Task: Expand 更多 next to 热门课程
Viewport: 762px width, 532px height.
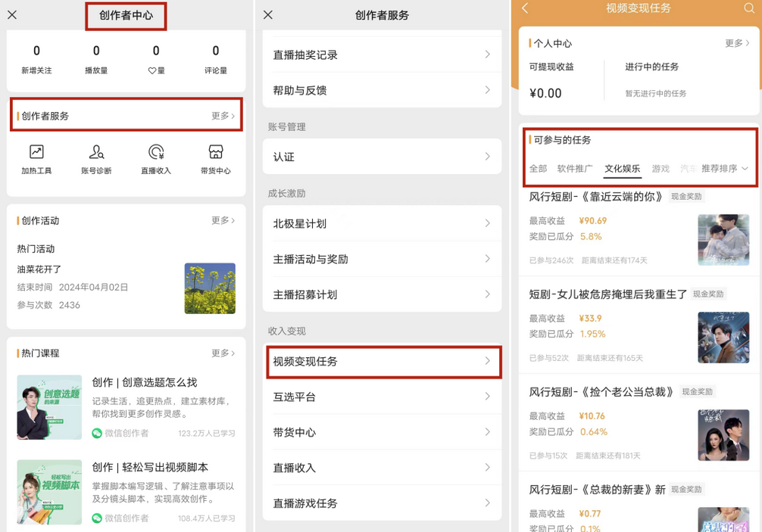Action: pos(223,353)
